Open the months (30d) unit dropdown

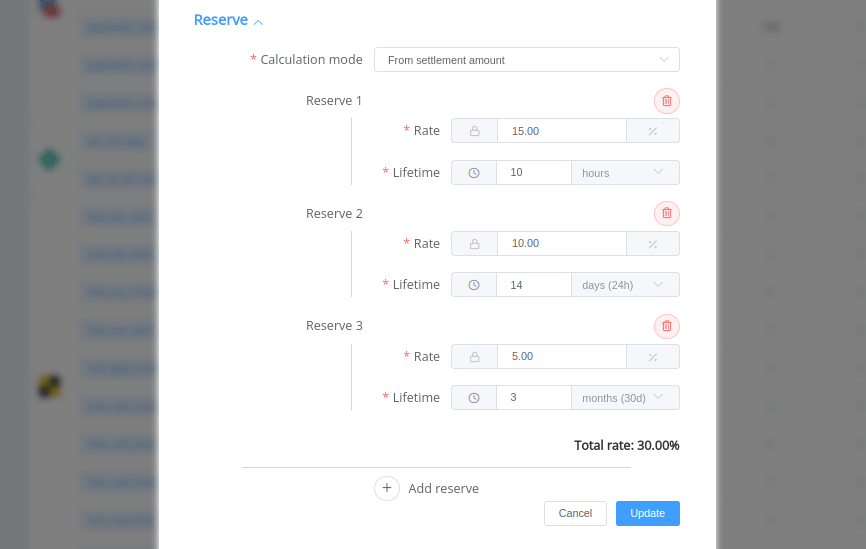click(x=625, y=398)
